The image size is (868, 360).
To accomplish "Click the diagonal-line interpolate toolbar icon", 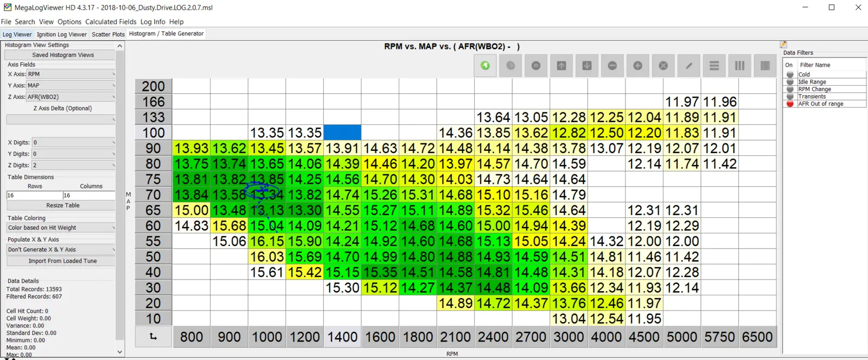I will tap(689, 66).
